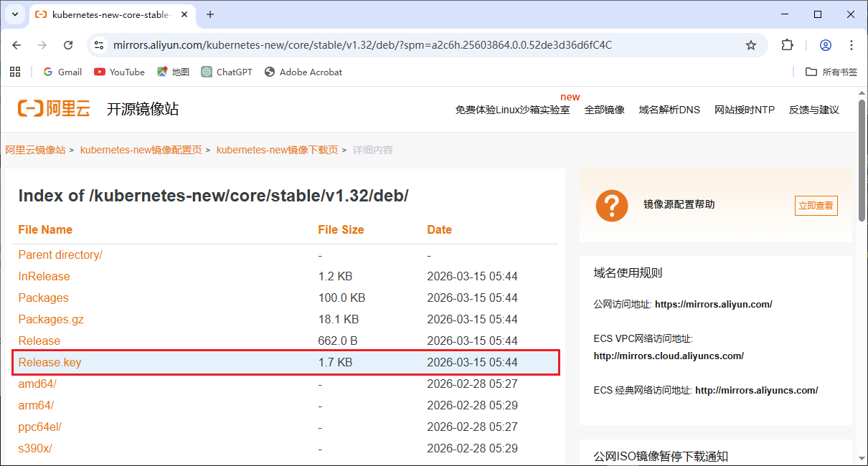The height and width of the screenshot is (466, 868).
Task: Click the site information icon in address bar
Action: point(100,45)
